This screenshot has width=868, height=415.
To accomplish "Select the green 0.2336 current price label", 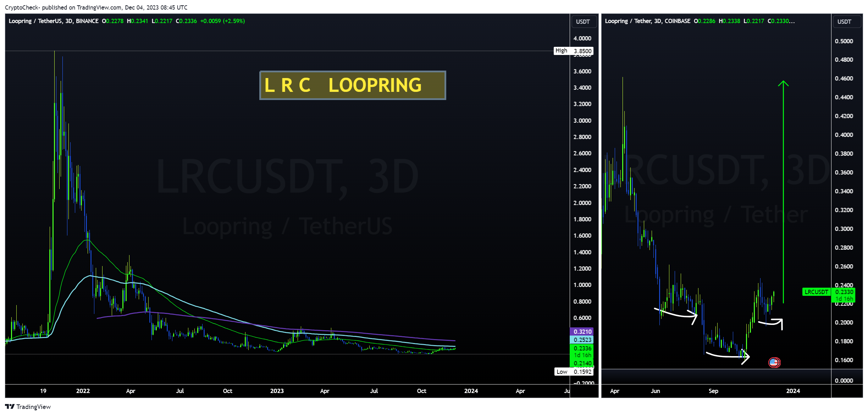I will 582,348.
